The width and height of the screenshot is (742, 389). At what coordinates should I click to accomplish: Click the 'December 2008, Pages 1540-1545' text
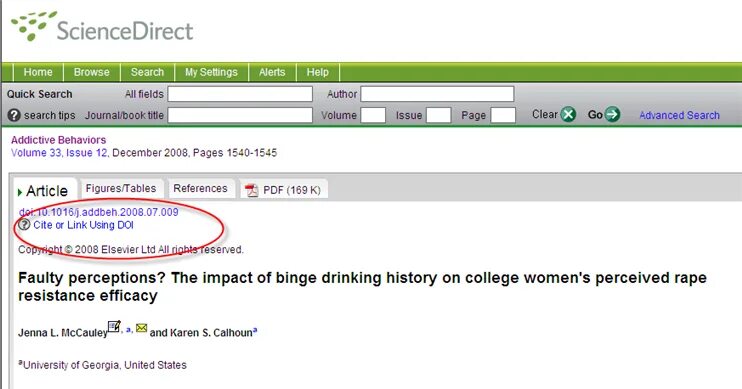tap(194, 153)
